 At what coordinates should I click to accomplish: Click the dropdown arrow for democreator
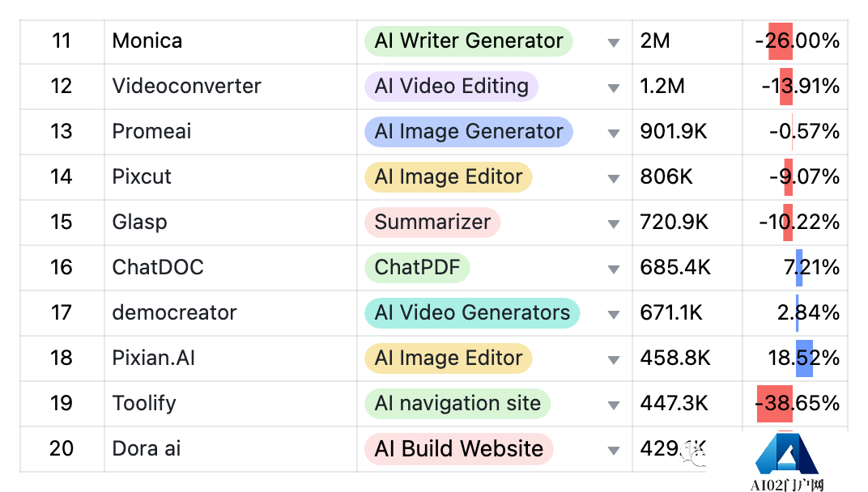[614, 315]
